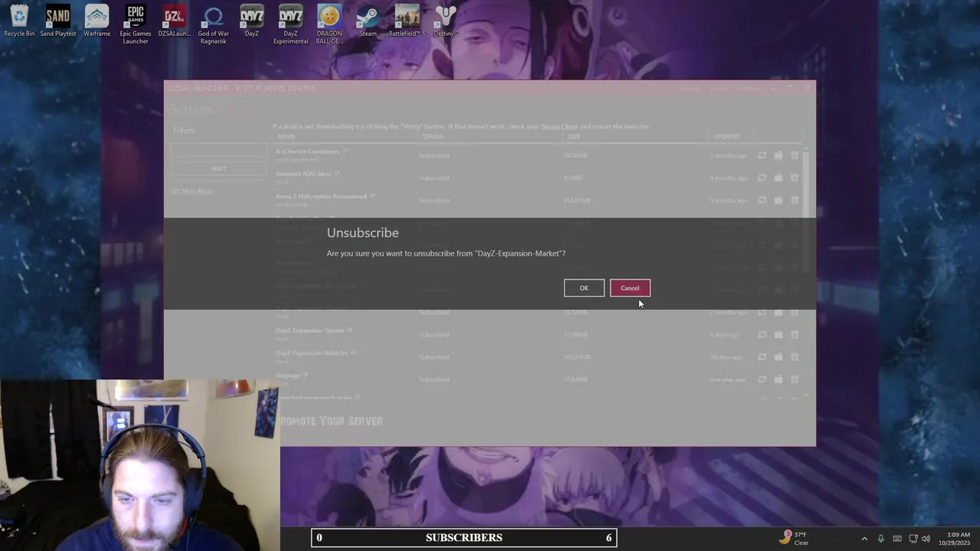Show hidden system tray icons
The width and height of the screenshot is (980, 551).
click(x=864, y=539)
